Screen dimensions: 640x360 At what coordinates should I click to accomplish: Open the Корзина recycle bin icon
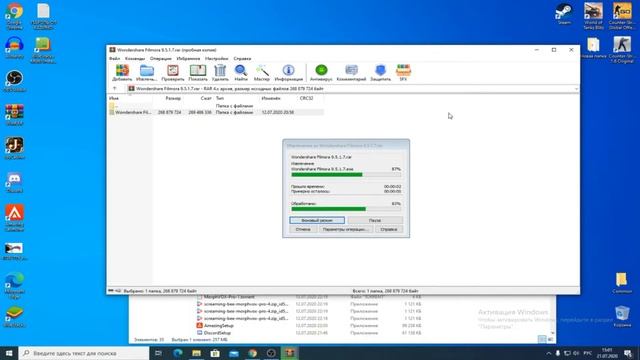622,316
